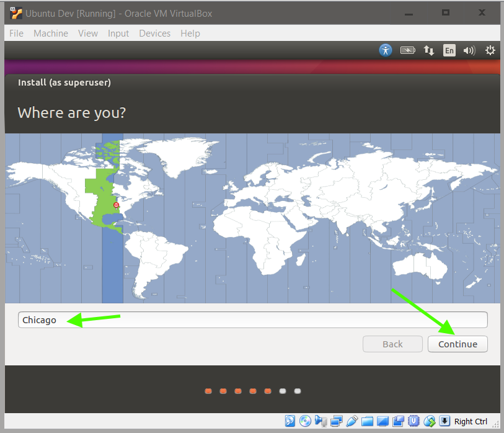Screen dimensions: 504x433
Task: Click the shared folders status icon
Action: point(367,421)
